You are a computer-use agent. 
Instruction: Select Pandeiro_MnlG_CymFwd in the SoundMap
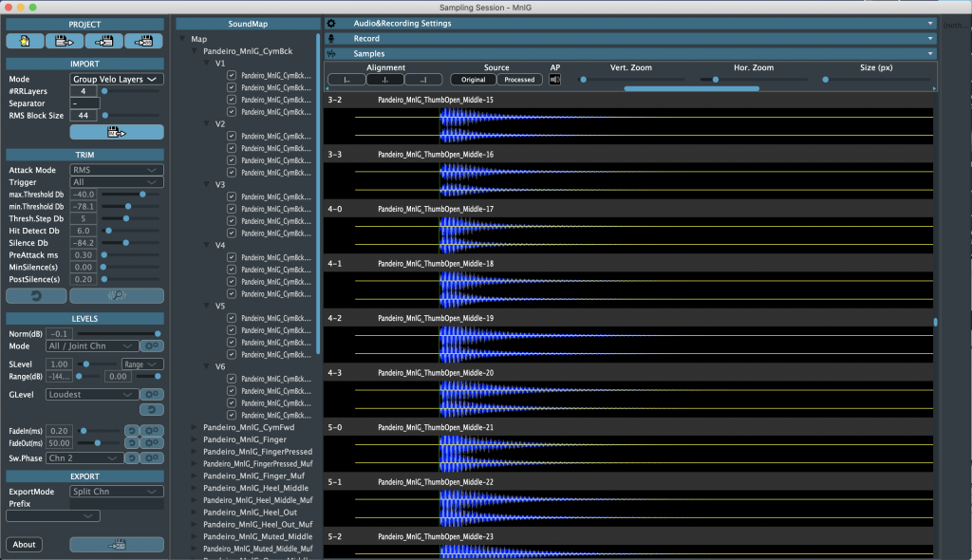(249, 427)
